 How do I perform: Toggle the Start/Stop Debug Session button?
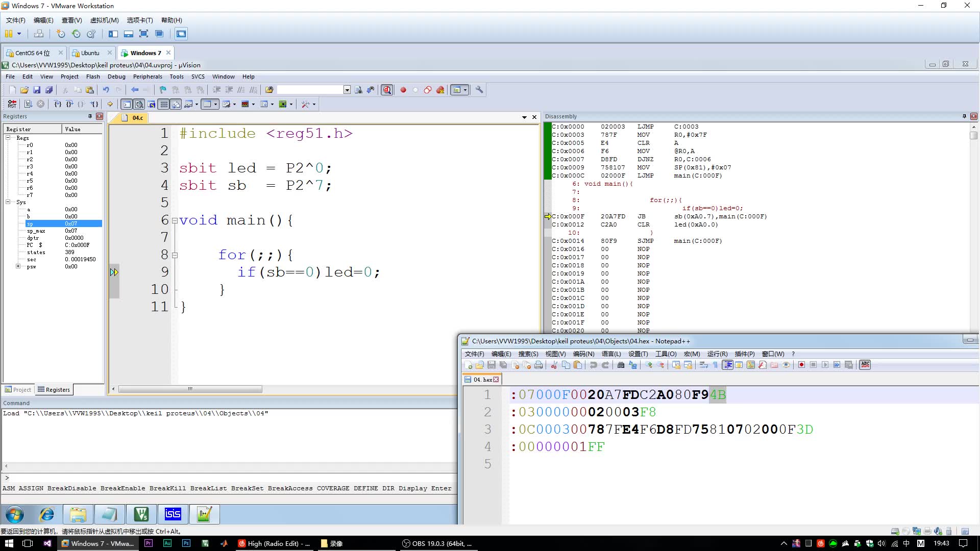point(387,90)
